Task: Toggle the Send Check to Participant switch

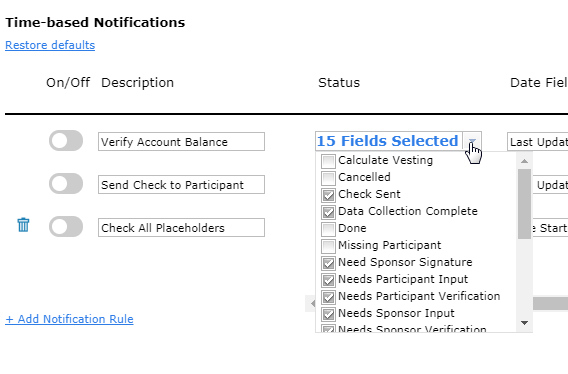Action: pos(66,183)
